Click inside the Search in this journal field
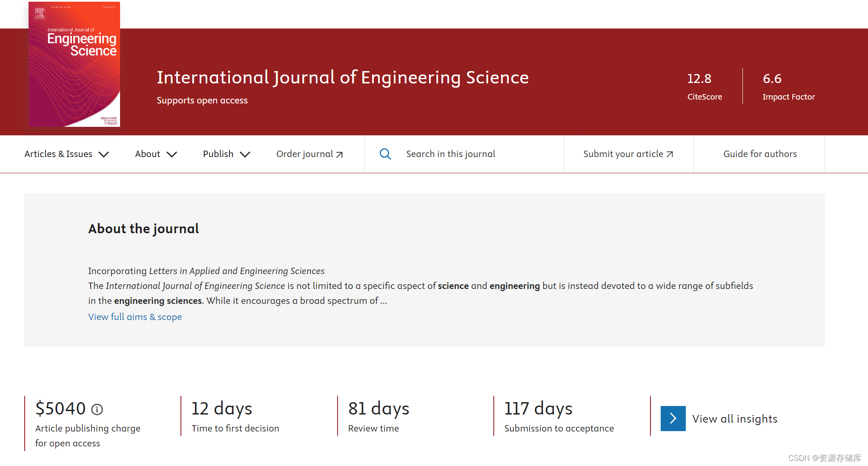 [x=451, y=154]
